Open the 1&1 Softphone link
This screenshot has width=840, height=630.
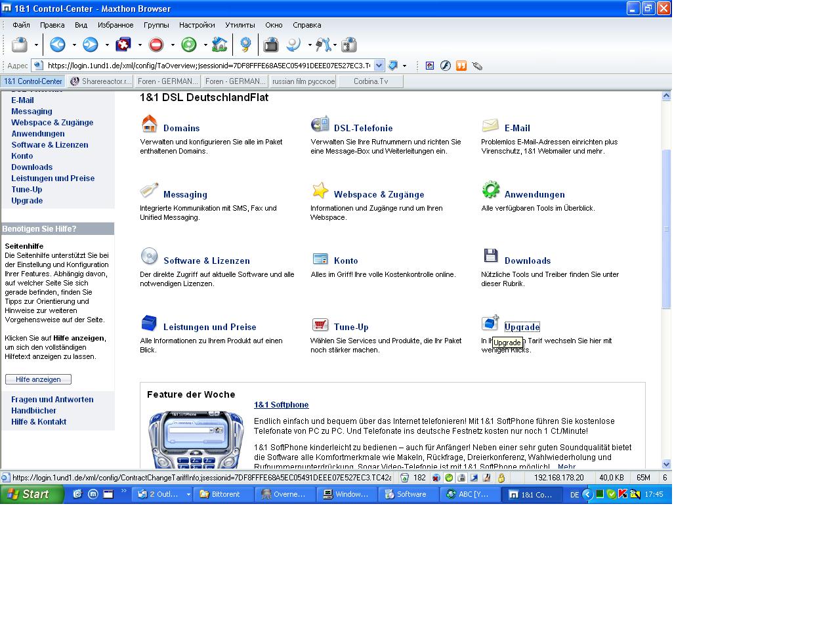click(281, 405)
